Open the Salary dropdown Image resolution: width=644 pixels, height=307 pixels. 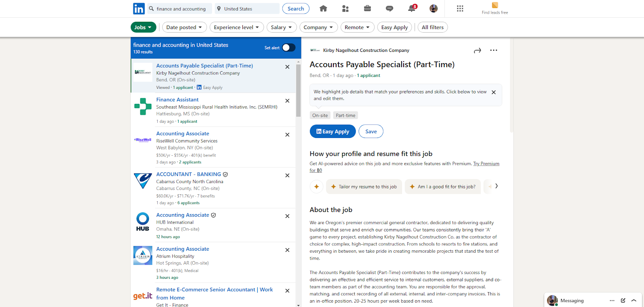282,27
